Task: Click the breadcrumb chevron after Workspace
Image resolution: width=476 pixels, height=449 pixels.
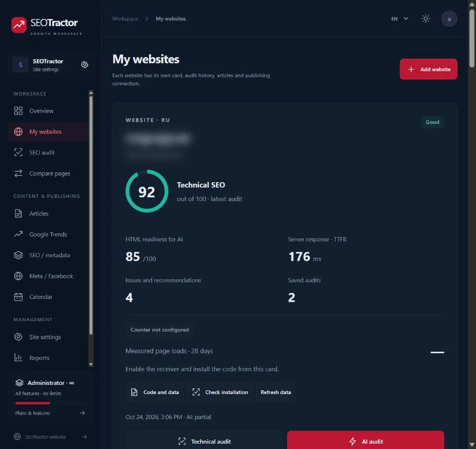Action: coord(147,19)
